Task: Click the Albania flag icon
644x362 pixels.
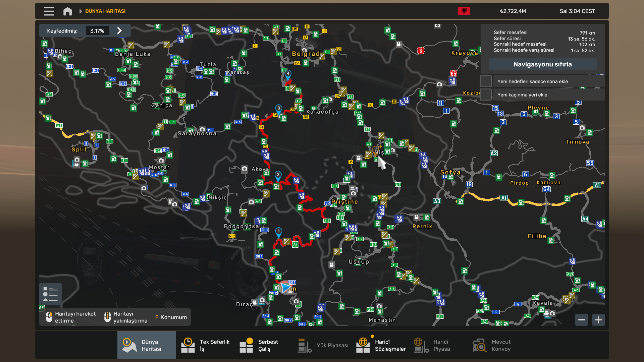Action: [x=464, y=11]
